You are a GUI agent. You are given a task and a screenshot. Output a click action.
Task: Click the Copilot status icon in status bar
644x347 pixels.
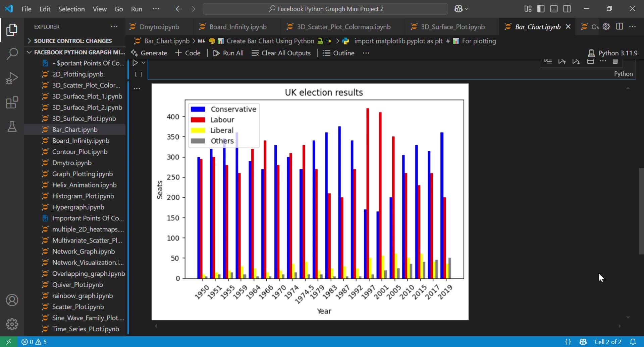[x=583, y=342]
